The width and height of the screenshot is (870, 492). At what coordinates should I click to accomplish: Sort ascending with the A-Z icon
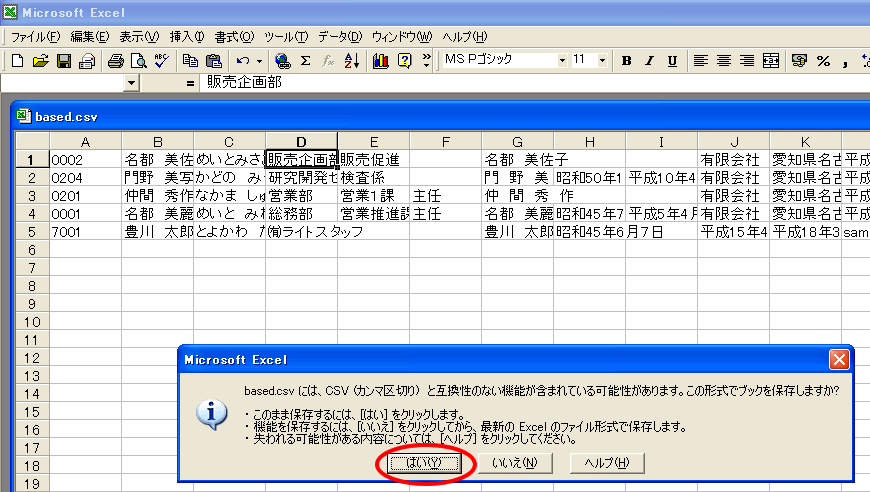[x=352, y=61]
